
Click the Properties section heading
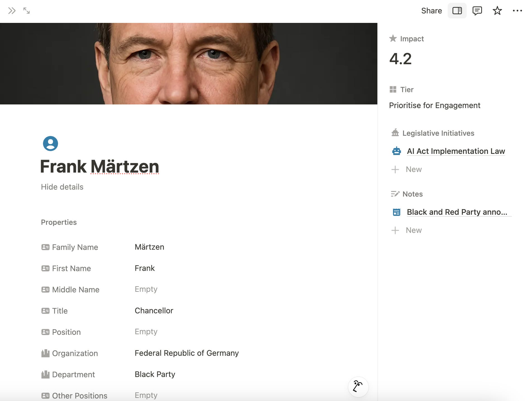coord(59,222)
